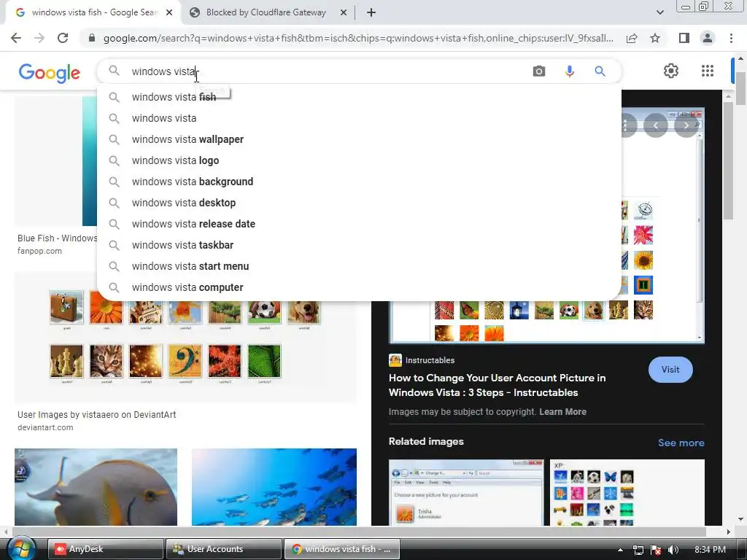The image size is (747, 560).
Task: Choose suggestion windows vista computer
Action: [x=359, y=287]
